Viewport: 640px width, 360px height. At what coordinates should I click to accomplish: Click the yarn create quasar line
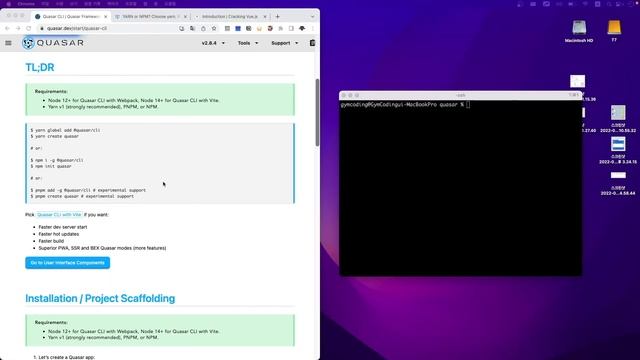click(x=55, y=136)
